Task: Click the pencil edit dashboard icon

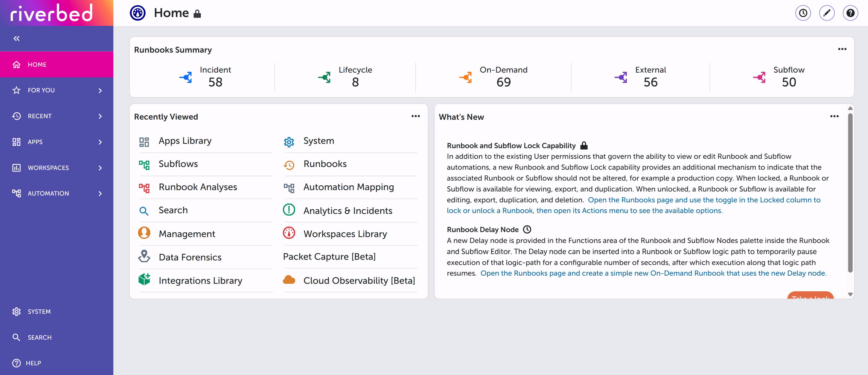Action: coord(827,13)
